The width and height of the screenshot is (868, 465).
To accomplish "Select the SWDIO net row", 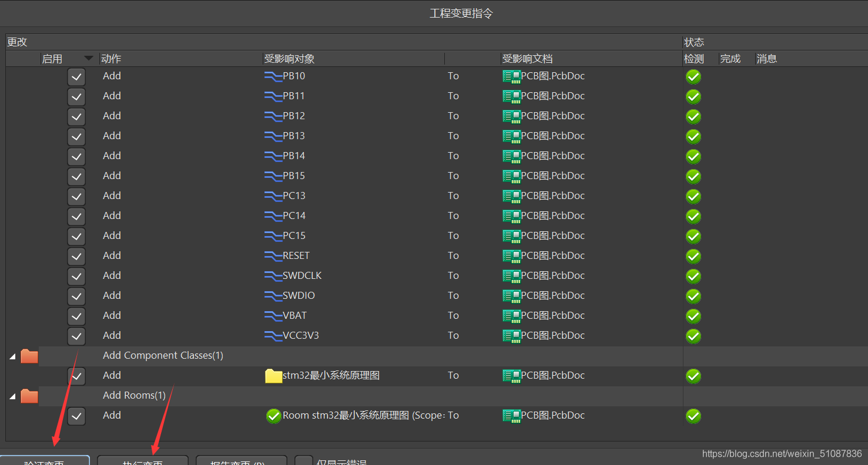I will point(299,296).
